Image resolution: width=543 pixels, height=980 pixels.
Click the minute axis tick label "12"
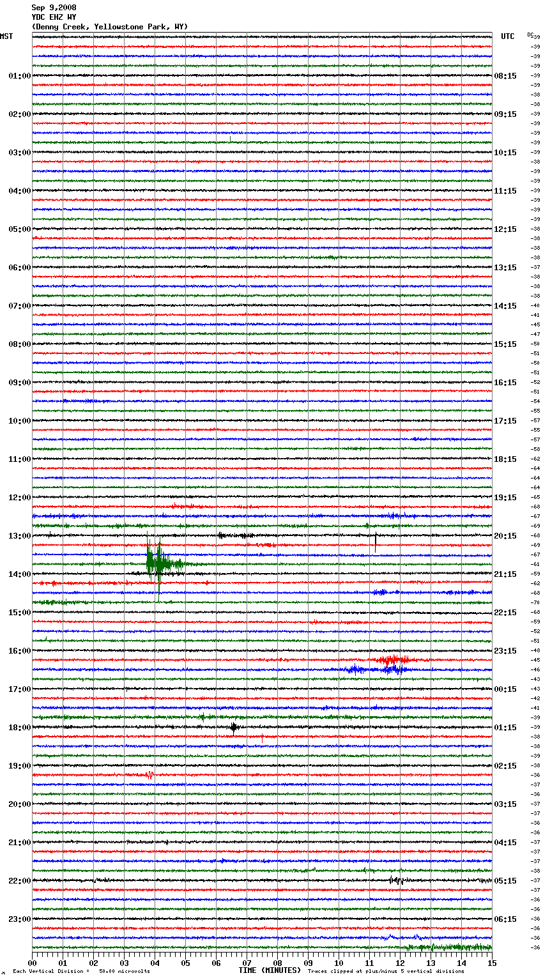(x=400, y=963)
